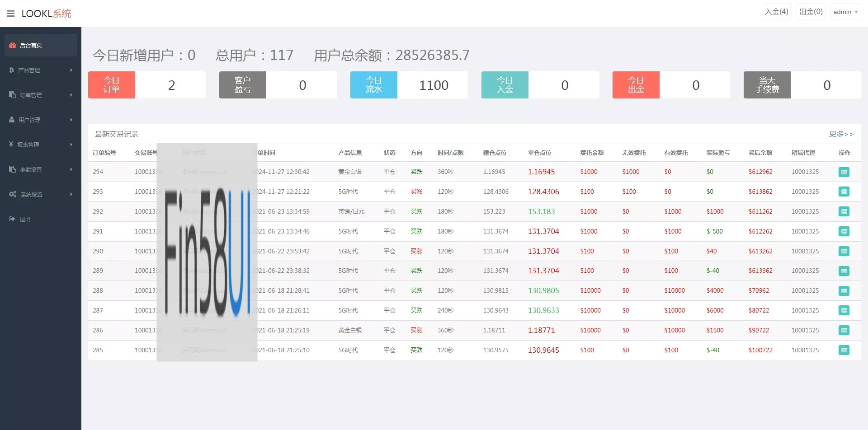Click the blue 今日流水 stat tile
The height and width of the screenshot is (430, 868).
(x=374, y=85)
